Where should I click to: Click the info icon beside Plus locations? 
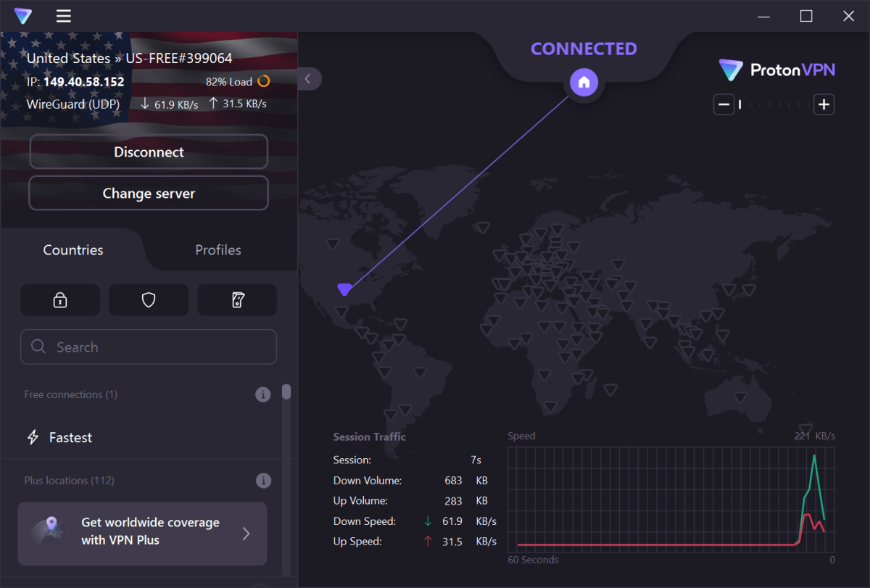[x=263, y=480]
